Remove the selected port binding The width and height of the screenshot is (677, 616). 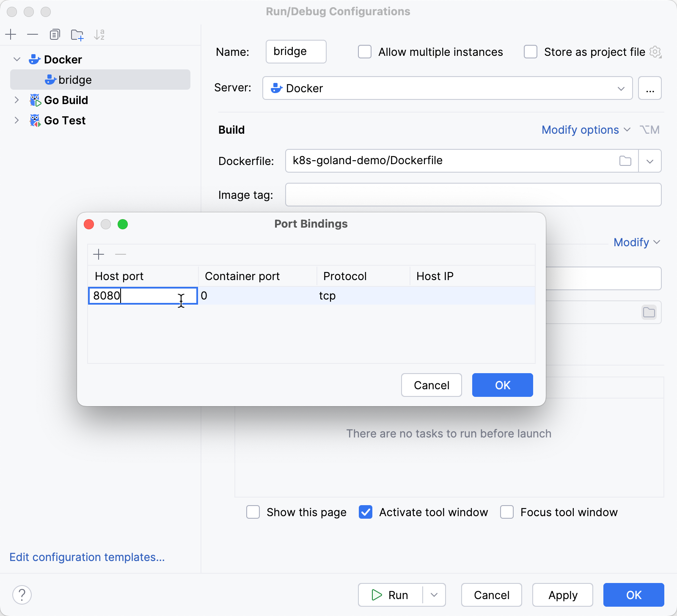pyautogui.click(x=120, y=254)
